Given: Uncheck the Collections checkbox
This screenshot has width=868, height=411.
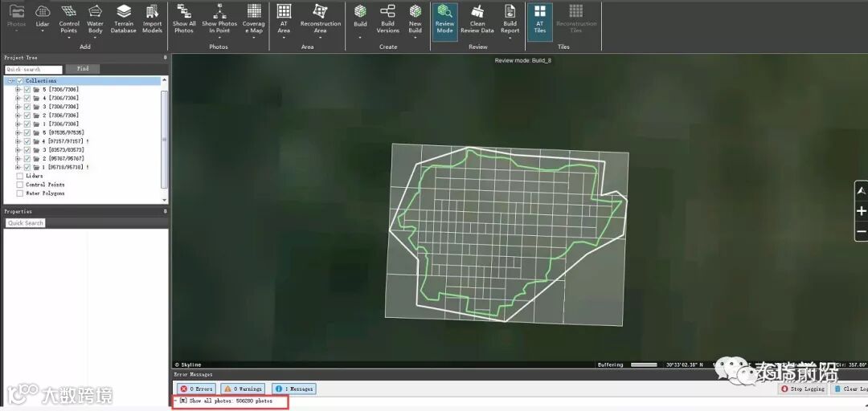Looking at the screenshot, I should coord(20,81).
